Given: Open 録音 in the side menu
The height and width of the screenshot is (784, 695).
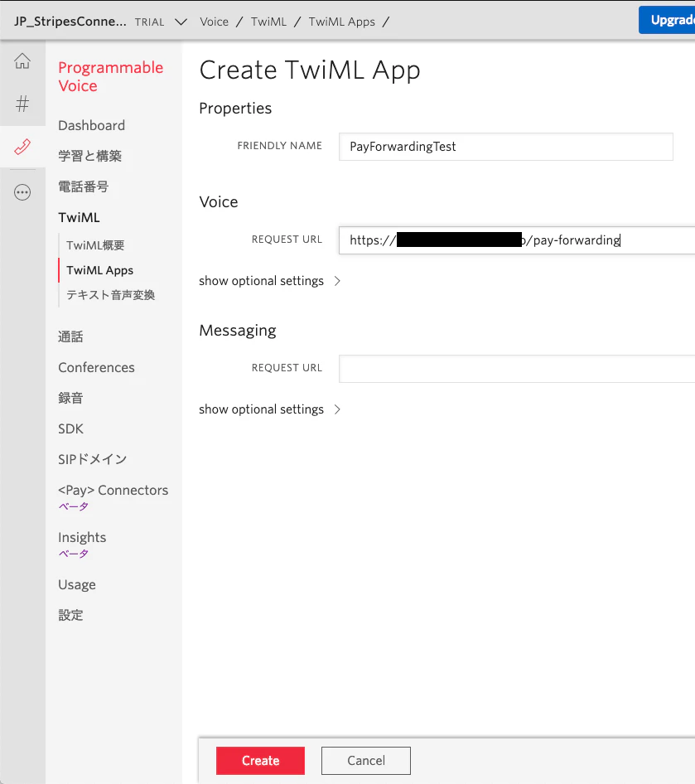Looking at the screenshot, I should coord(70,398).
